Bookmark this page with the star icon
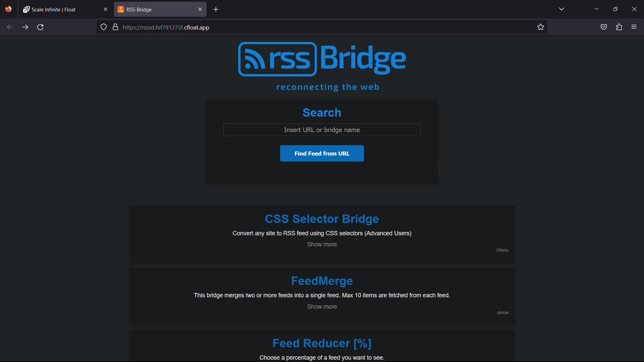644x362 pixels. tap(540, 27)
